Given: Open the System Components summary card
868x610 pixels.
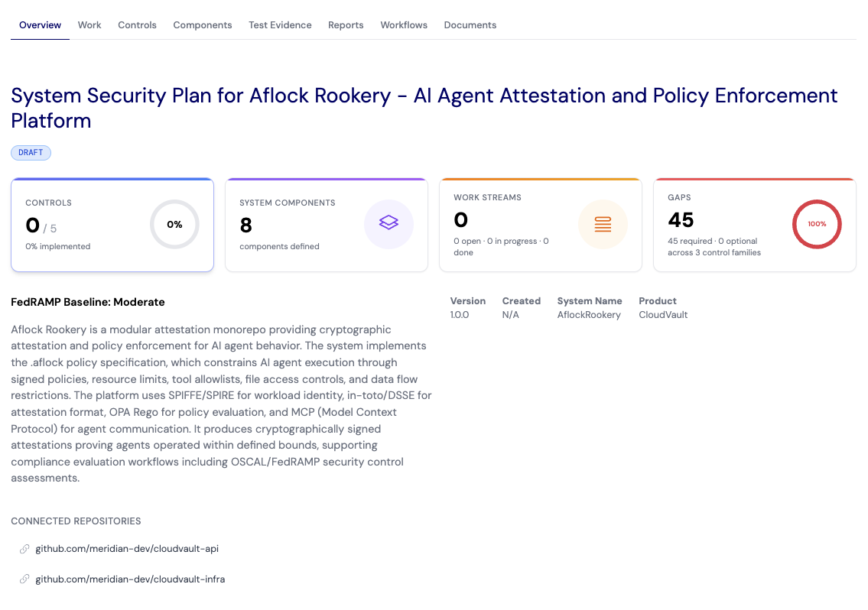Looking at the screenshot, I should click(x=327, y=225).
